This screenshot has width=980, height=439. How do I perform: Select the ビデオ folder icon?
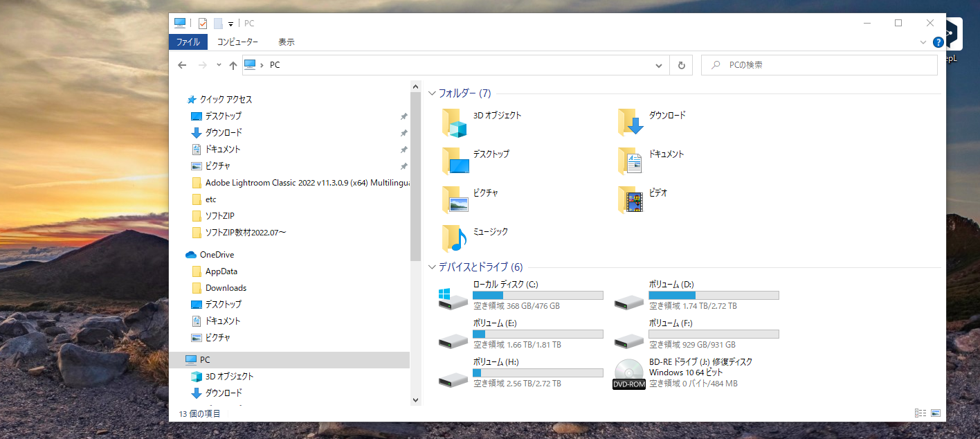pos(630,199)
